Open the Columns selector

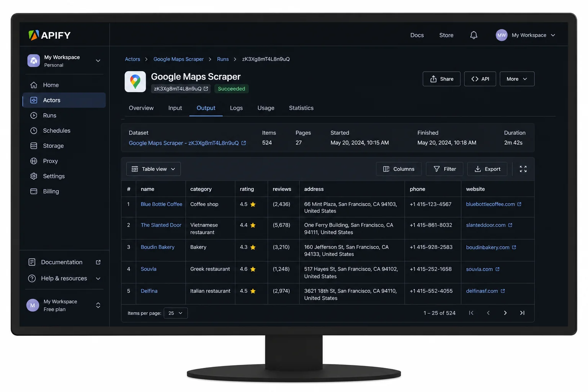click(399, 169)
